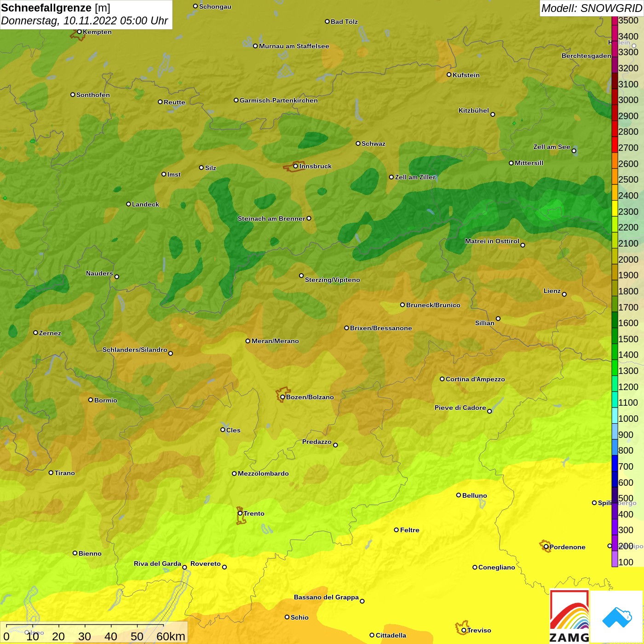Click the Landeck label

coord(145,204)
